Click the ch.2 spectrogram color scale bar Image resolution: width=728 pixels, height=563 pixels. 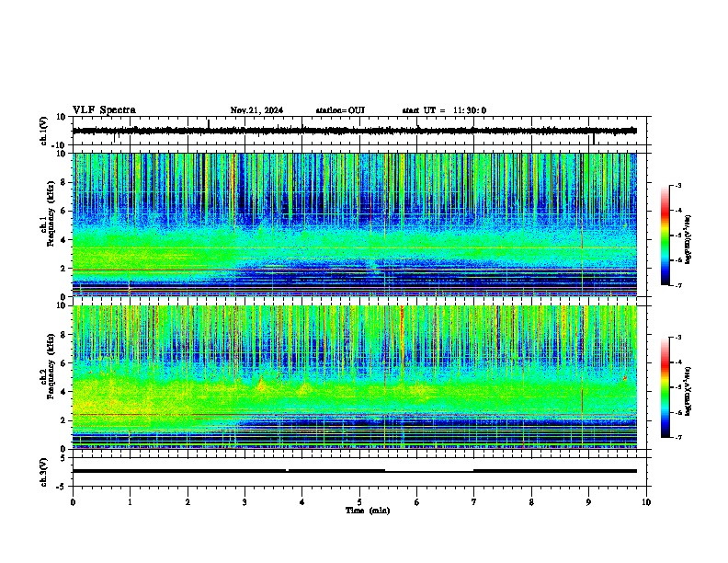coord(665,387)
